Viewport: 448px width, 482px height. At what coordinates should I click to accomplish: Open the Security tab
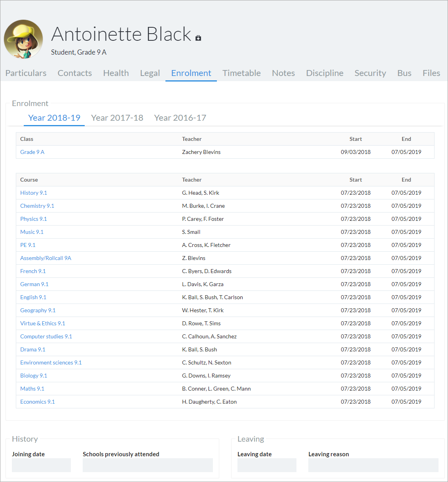(370, 73)
